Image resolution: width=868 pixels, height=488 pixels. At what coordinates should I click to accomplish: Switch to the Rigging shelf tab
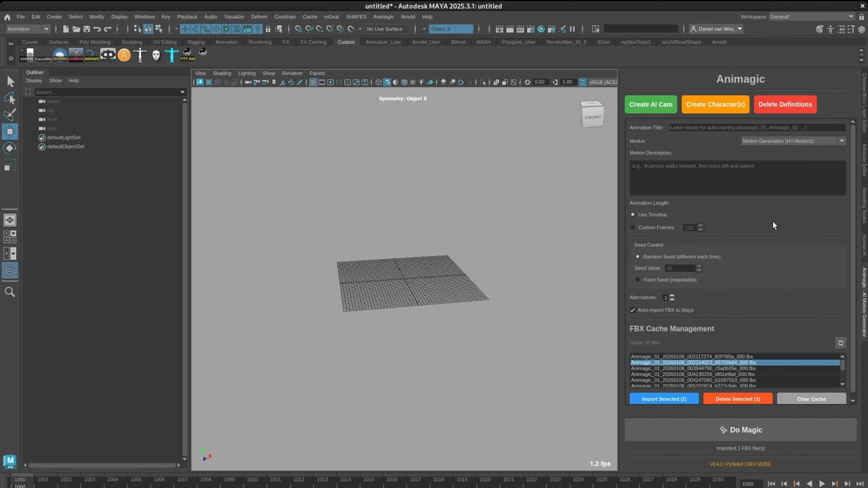click(x=196, y=42)
